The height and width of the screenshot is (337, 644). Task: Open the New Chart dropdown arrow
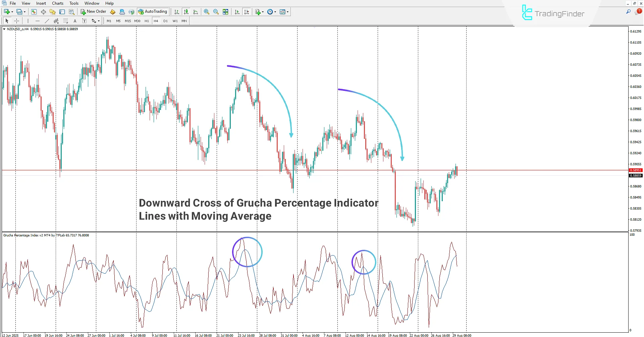[12, 12]
